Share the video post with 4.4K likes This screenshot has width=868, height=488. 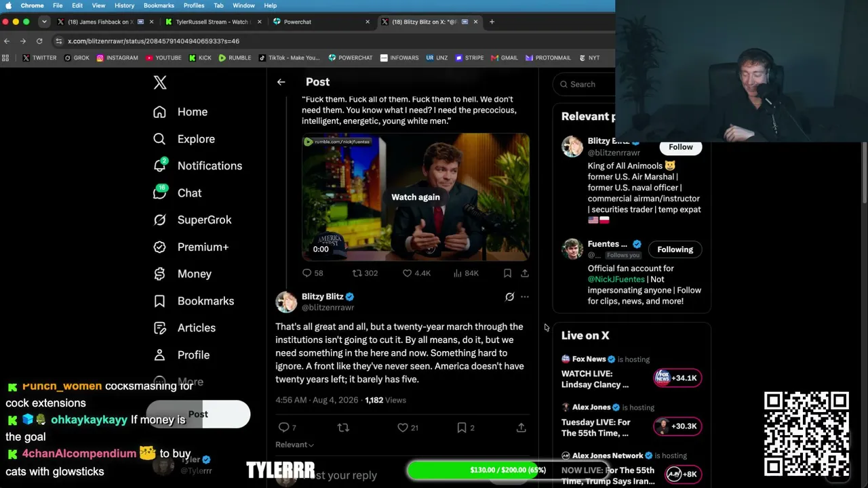click(524, 273)
